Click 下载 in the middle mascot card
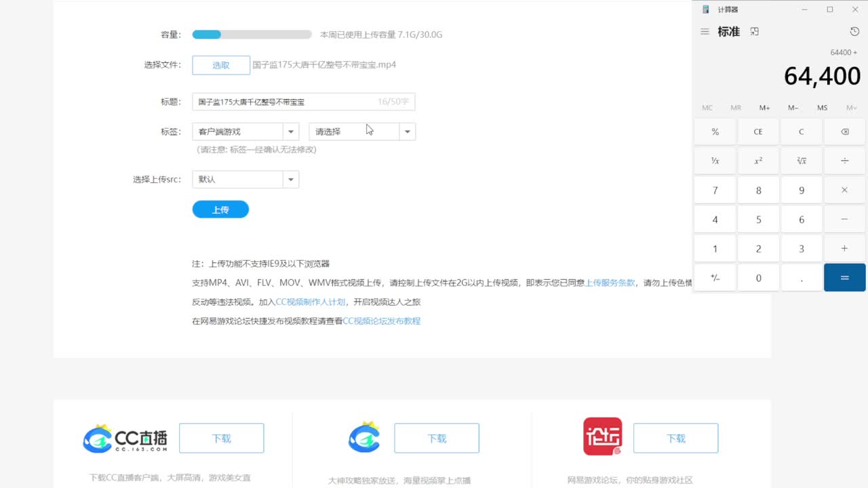The height and width of the screenshot is (488, 868). click(437, 439)
